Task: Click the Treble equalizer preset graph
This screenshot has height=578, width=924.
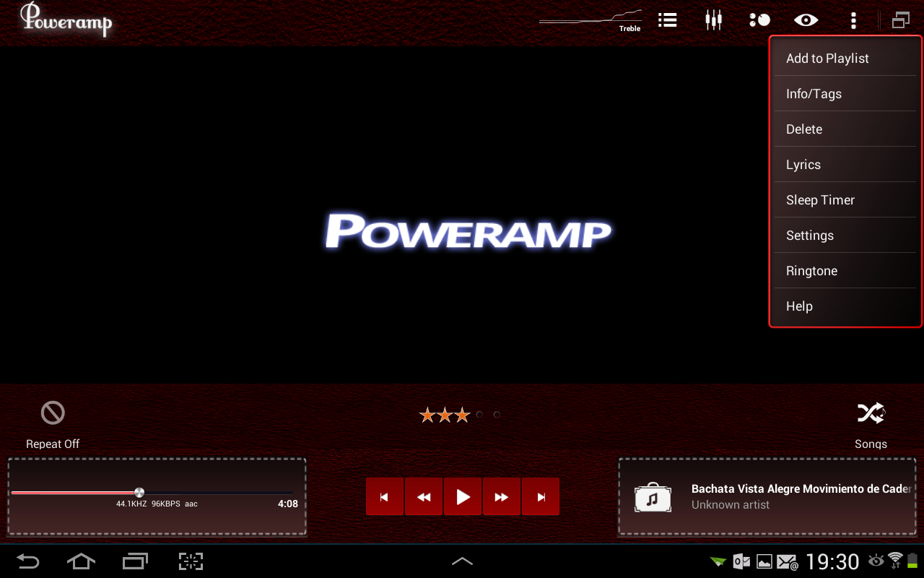Action: click(x=590, y=20)
